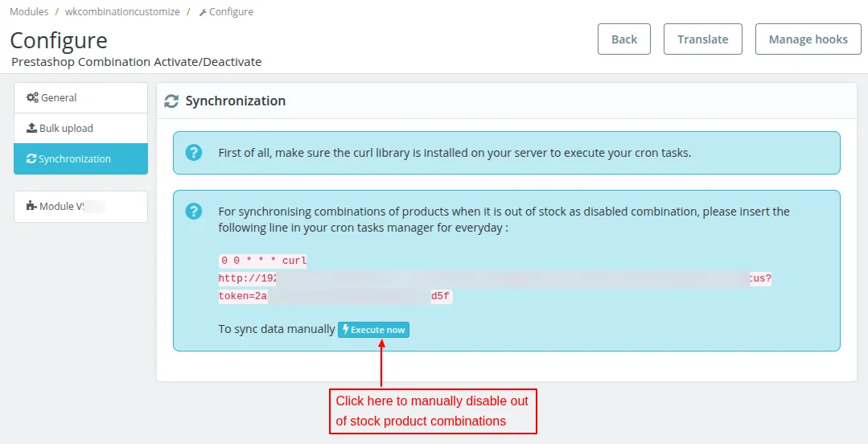The height and width of the screenshot is (444, 868).
Task: Click the wrench icon in the breadcrumb
Action: (x=203, y=13)
